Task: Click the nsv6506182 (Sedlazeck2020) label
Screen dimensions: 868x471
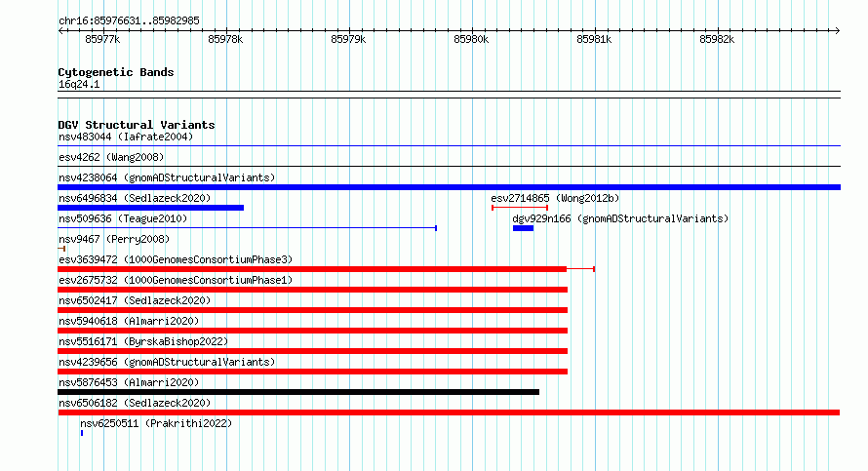Action: [135, 403]
